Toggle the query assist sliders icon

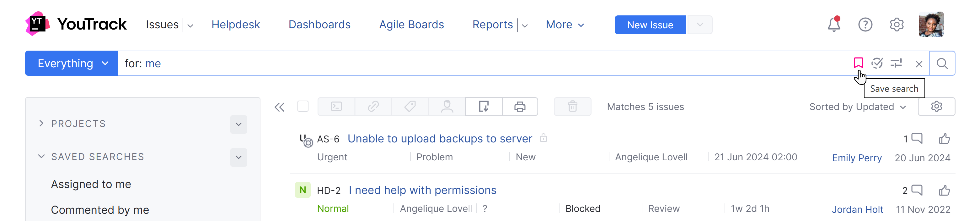point(896,63)
